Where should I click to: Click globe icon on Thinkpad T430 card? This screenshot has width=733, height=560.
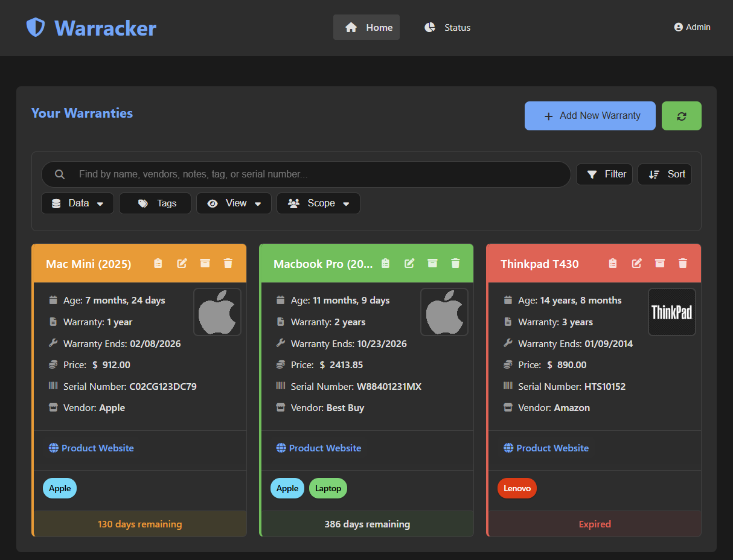pyautogui.click(x=508, y=448)
